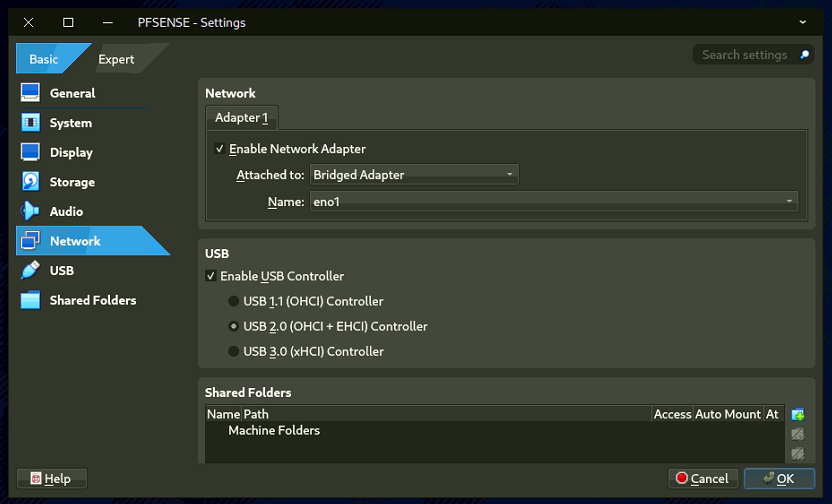Select the Adapter 1 tab
The height and width of the screenshot is (504, 832).
[x=241, y=118]
